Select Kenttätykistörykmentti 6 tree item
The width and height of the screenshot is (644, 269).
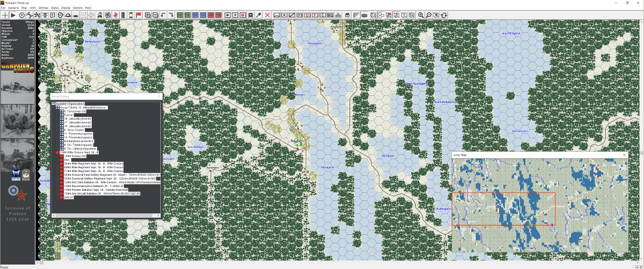coord(79,141)
